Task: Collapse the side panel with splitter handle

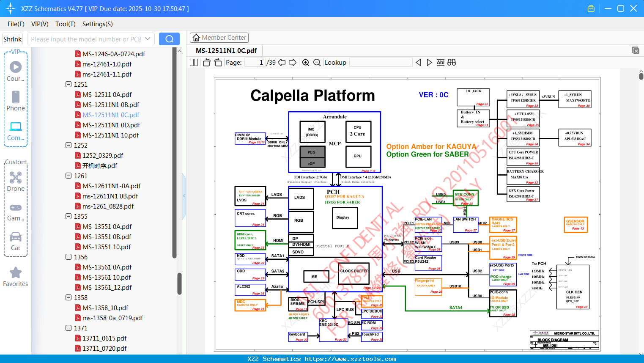Action: click(184, 196)
